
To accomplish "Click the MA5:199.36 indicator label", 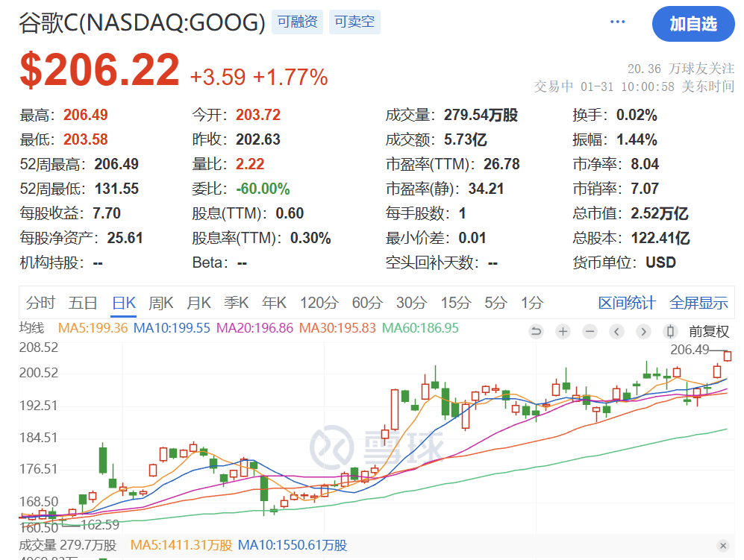I will (93, 327).
